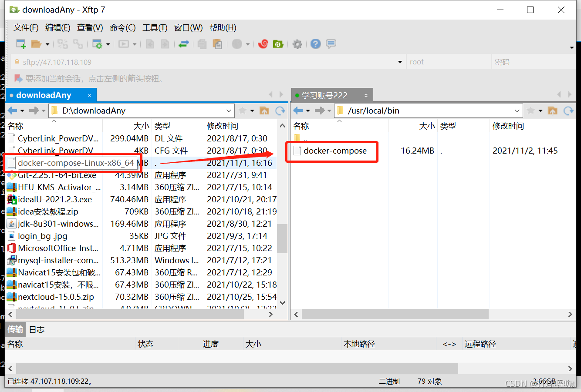Image resolution: width=581 pixels, height=392 pixels.
Task: Close the downloadAny tab
Action: point(89,95)
